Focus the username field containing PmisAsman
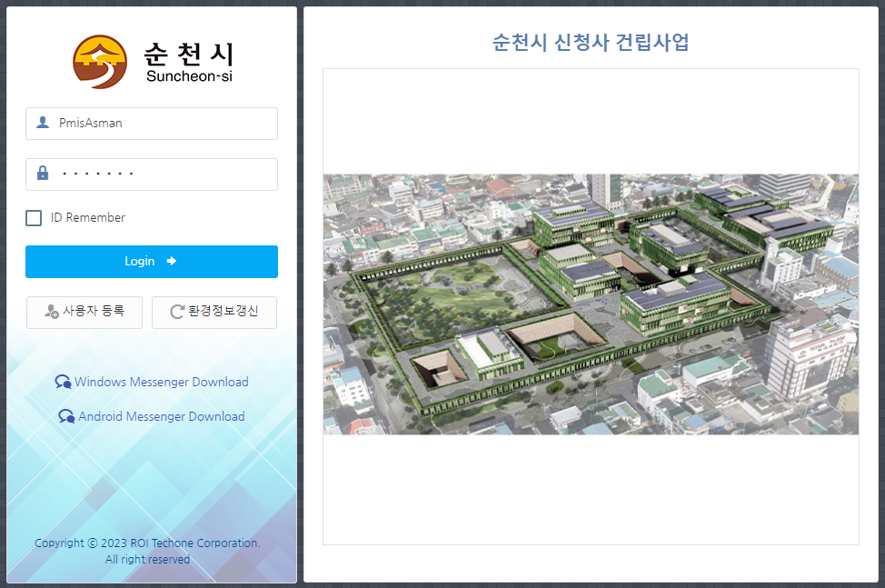The width and height of the screenshot is (885, 588). click(x=151, y=123)
